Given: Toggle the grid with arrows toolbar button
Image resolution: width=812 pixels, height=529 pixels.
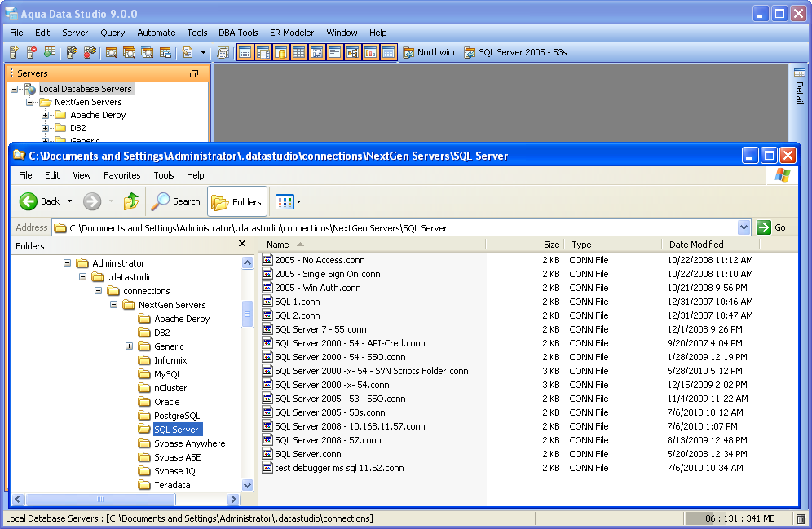Looking at the screenshot, I should pyautogui.click(x=317, y=52).
